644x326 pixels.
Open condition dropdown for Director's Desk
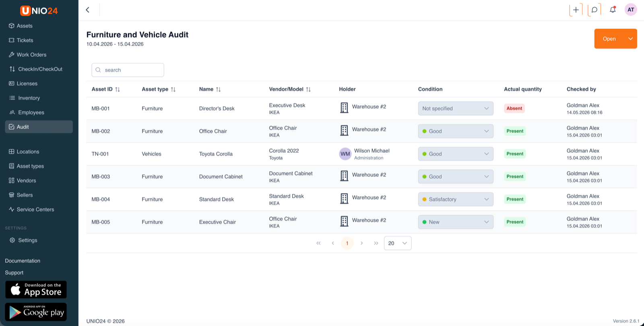[456, 108]
